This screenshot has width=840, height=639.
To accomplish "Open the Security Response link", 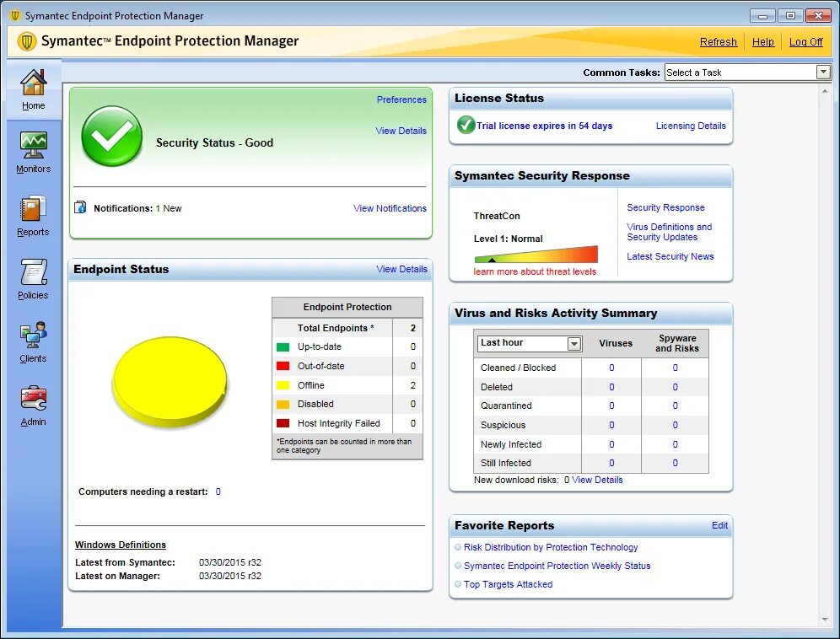I will (665, 207).
